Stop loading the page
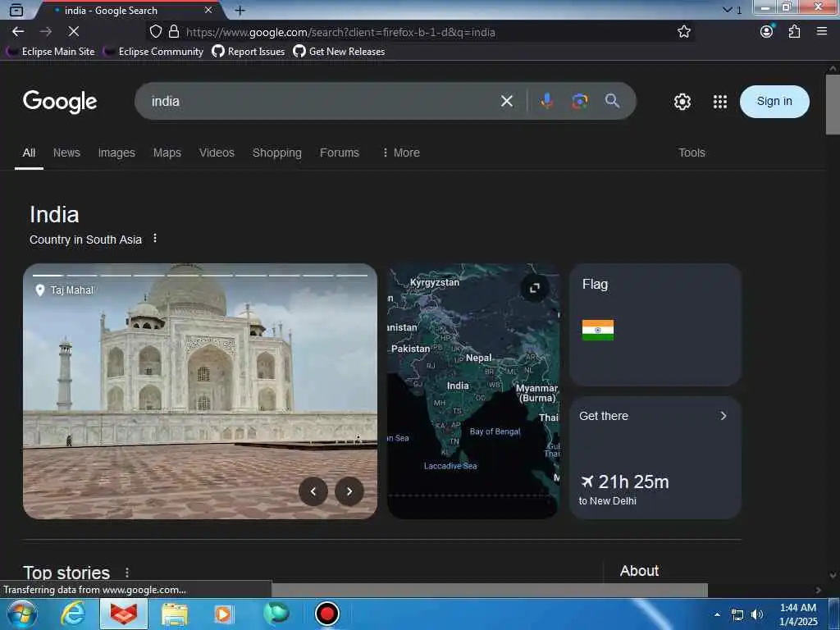Viewport: 840px width, 630px height. (73, 32)
